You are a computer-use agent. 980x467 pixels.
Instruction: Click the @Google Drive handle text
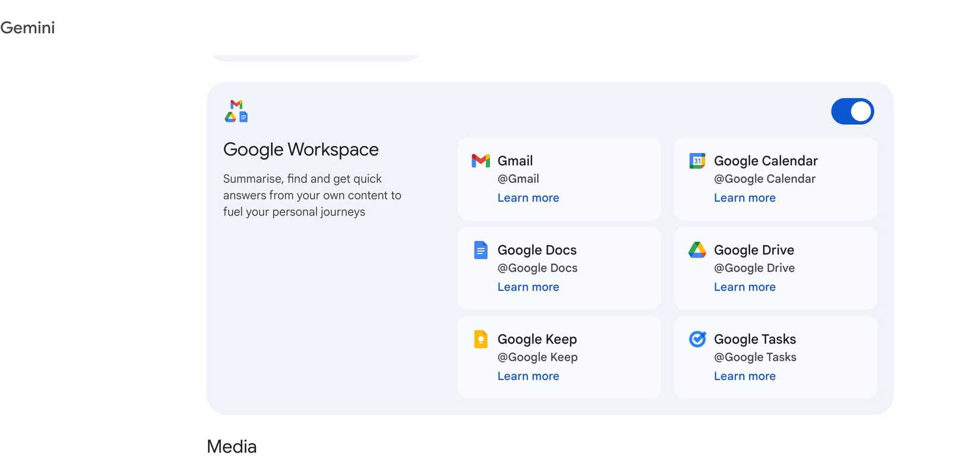[754, 268]
